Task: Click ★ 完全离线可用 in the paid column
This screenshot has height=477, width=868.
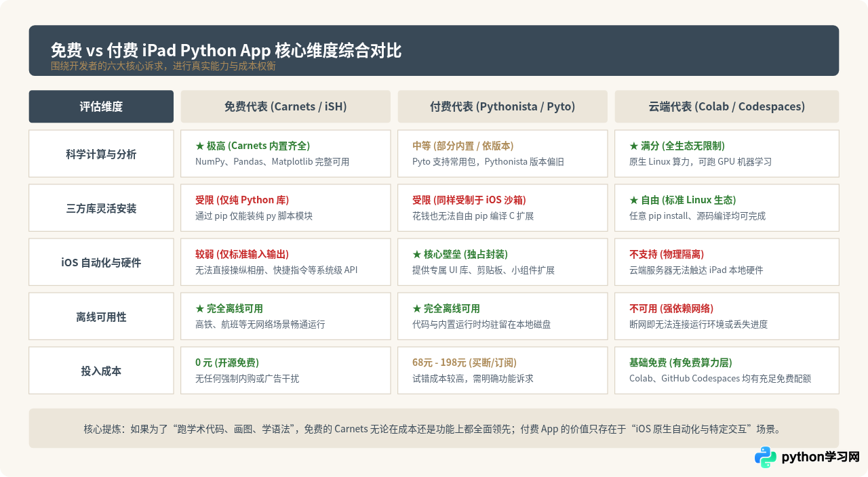Action: 502,316
